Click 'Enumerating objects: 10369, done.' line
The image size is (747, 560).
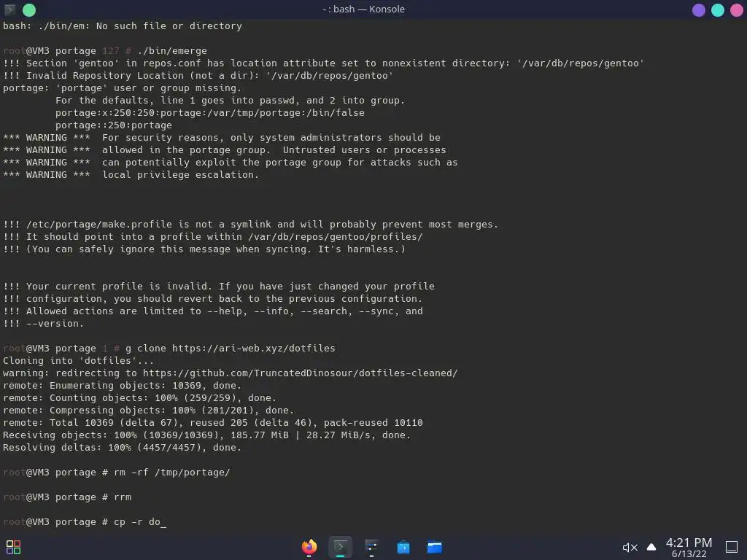123,385
